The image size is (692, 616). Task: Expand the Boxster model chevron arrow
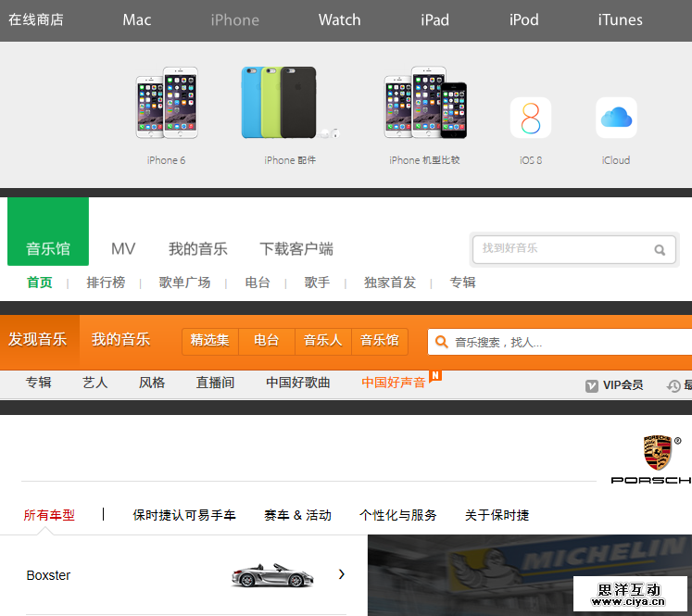pyautogui.click(x=341, y=574)
